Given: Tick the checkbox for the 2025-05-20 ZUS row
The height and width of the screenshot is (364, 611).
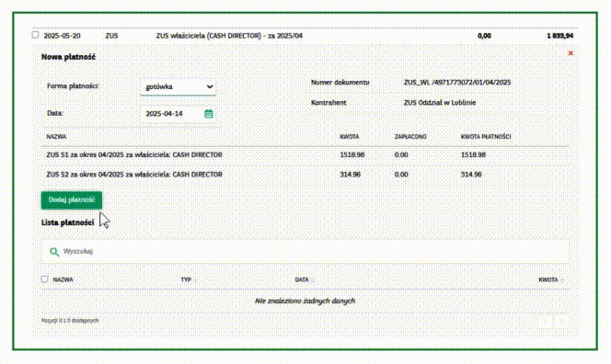Looking at the screenshot, I should coord(36,35).
